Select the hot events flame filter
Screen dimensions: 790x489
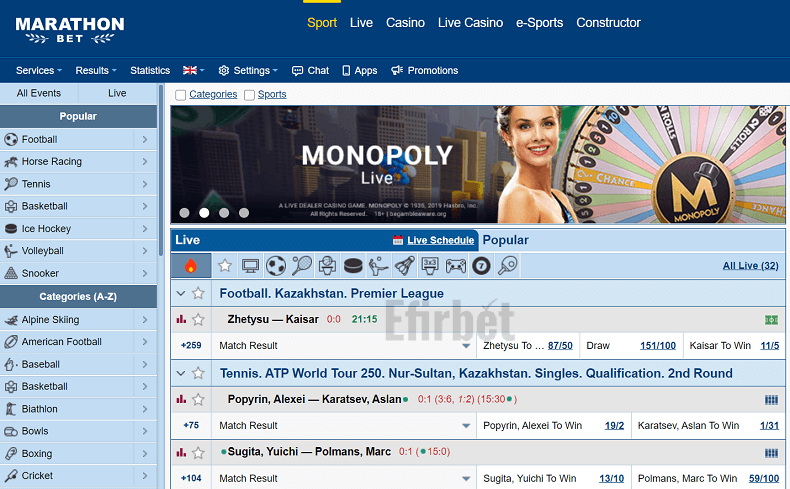[x=191, y=265]
